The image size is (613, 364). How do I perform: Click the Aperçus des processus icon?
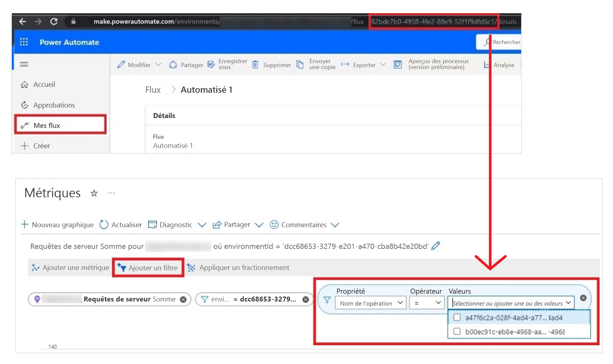(398, 64)
